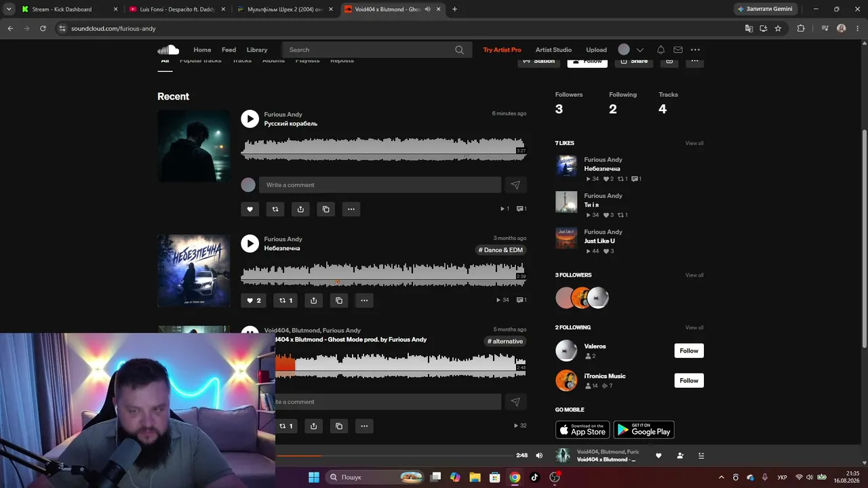Copy link of the Ghost Mode track
This screenshot has width=868, height=488.
[339, 426]
